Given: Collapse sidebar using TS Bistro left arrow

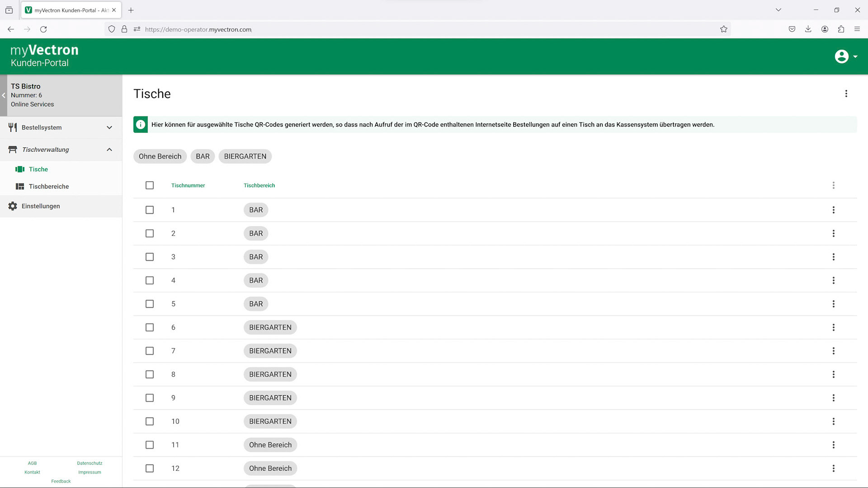Looking at the screenshot, I should point(4,95).
